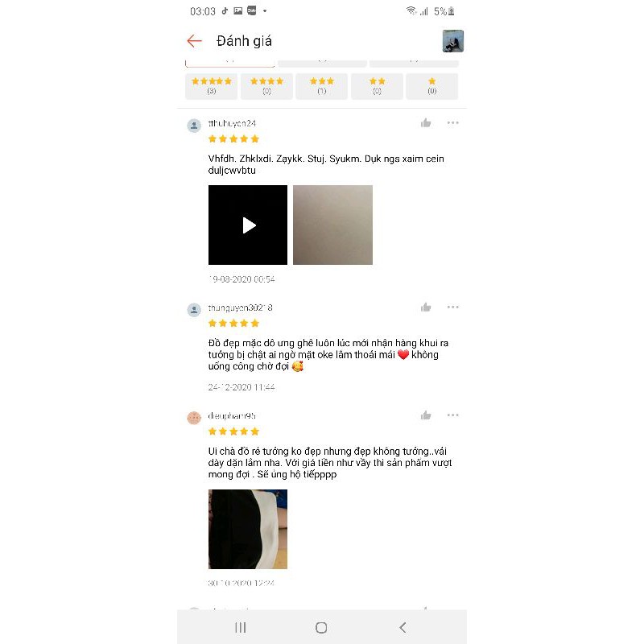
Task: Play the video in thuhuyen24's review
Action: (248, 225)
